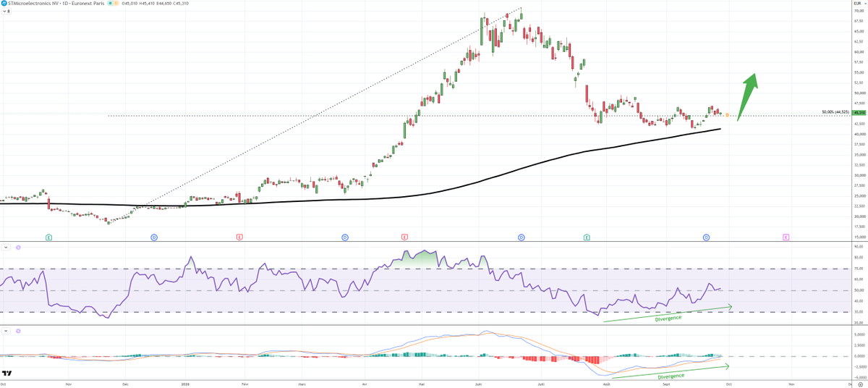Image resolution: width=868 pixels, height=388 pixels.
Task: Open the first green earnings marker
Action: click(48, 237)
